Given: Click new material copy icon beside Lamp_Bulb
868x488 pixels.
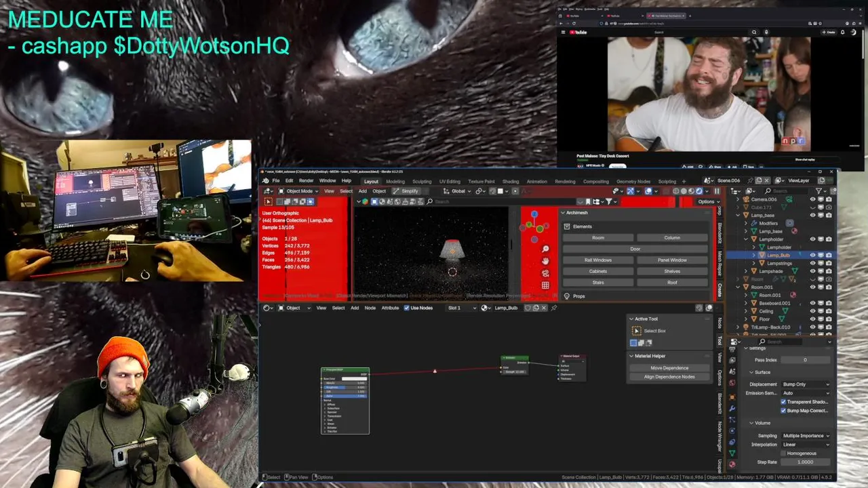Looking at the screenshot, I should coord(536,308).
